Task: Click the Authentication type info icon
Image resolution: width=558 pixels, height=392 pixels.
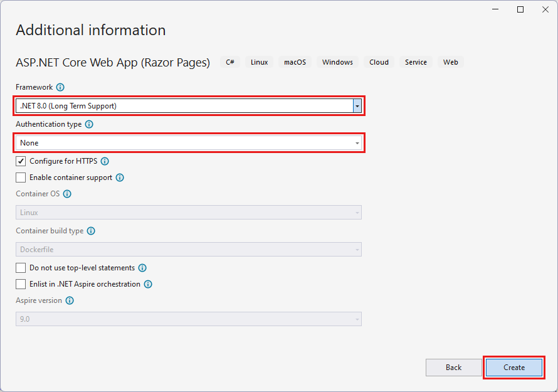Action: click(89, 124)
